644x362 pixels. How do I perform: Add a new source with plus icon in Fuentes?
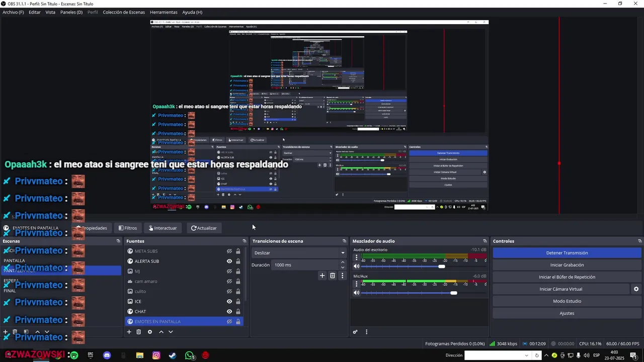point(129,332)
